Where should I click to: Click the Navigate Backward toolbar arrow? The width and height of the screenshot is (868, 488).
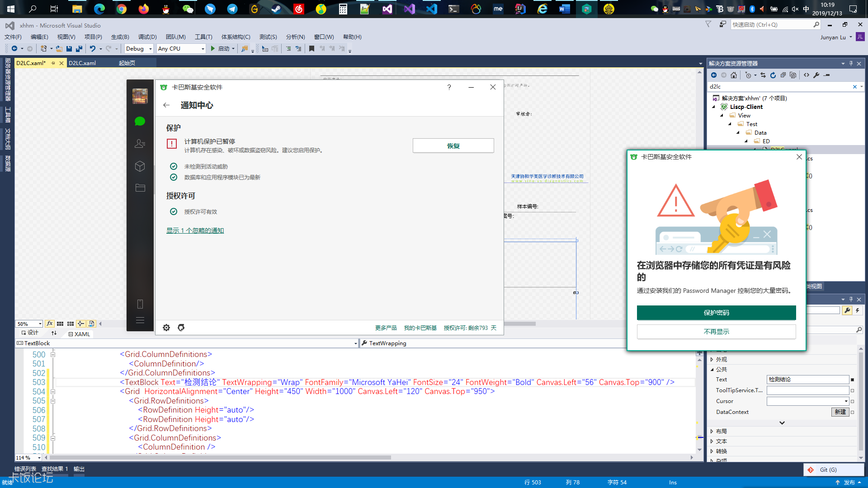click(x=14, y=49)
